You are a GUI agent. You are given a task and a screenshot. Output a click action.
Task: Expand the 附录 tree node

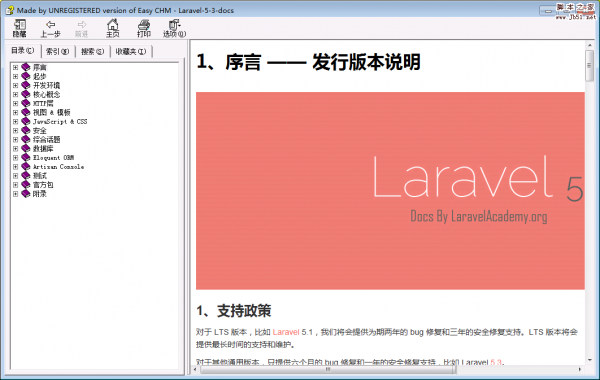click(15, 194)
